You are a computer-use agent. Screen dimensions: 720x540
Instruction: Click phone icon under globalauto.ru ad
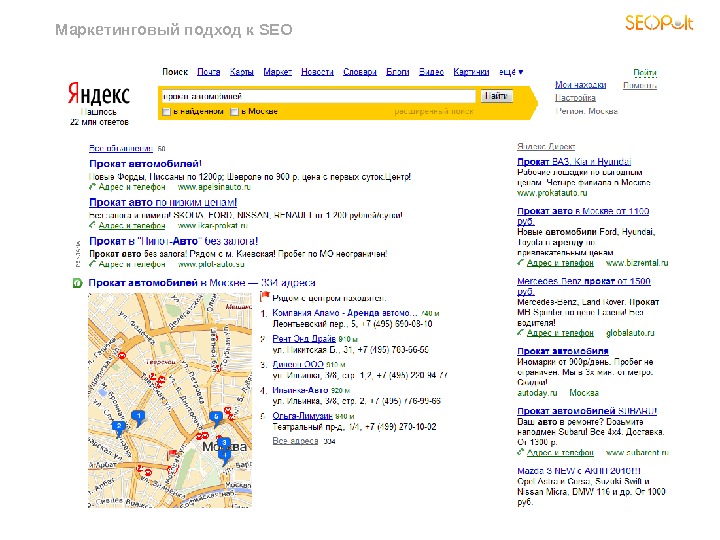(520, 332)
